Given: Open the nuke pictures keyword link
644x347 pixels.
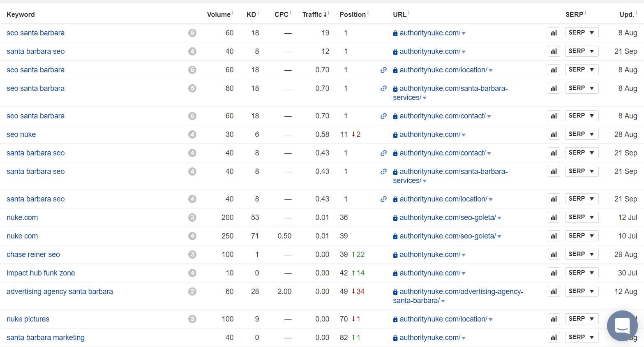Looking at the screenshot, I should point(28,319).
